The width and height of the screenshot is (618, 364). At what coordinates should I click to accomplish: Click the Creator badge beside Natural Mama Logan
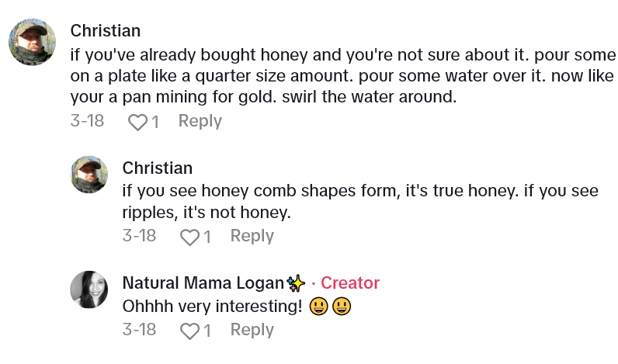click(349, 283)
